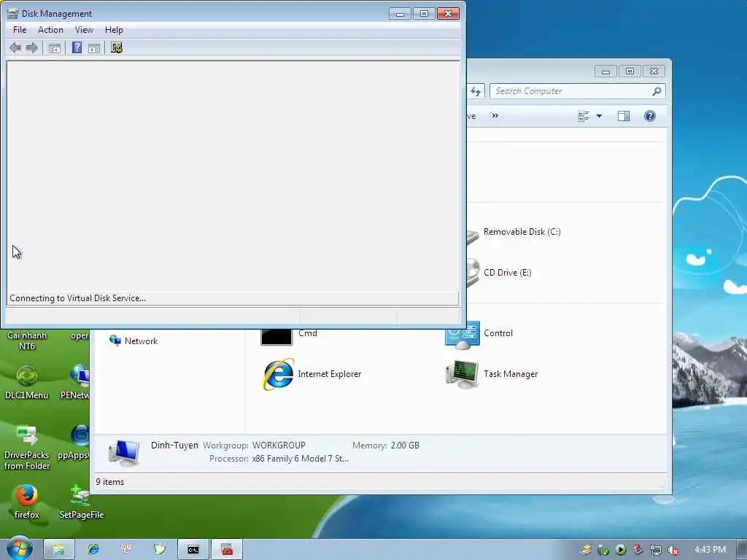Screen dimensions: 747x560
Task: Click 'Connecting to Virtual Disk Service...' status text
Action: (x=77, y=298)
